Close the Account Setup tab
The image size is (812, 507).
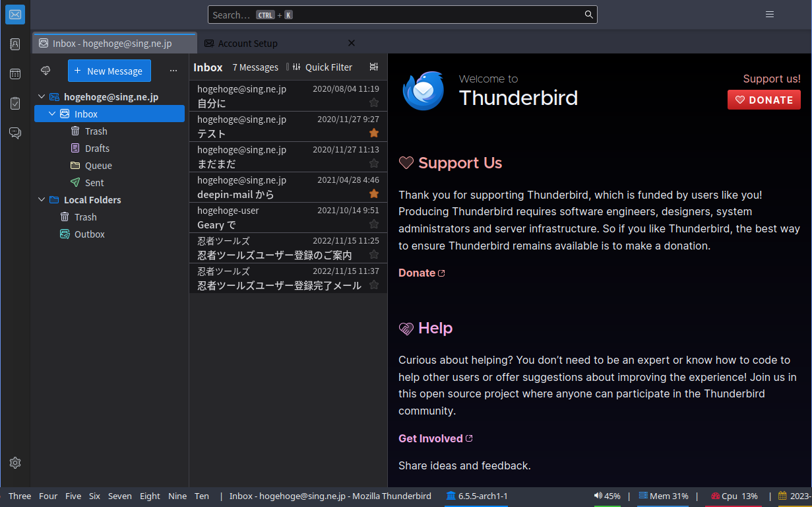click(352, 43)
